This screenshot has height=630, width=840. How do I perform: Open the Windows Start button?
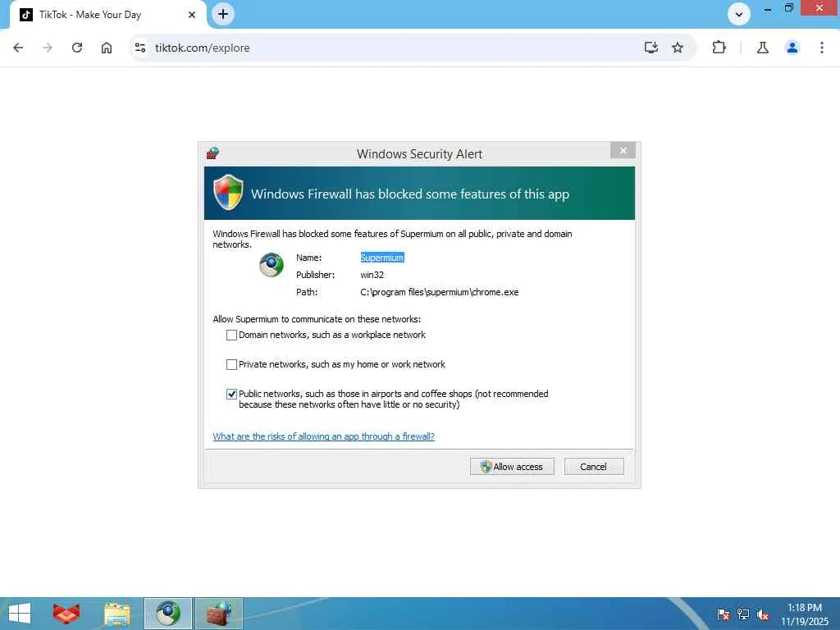point(20,614)
